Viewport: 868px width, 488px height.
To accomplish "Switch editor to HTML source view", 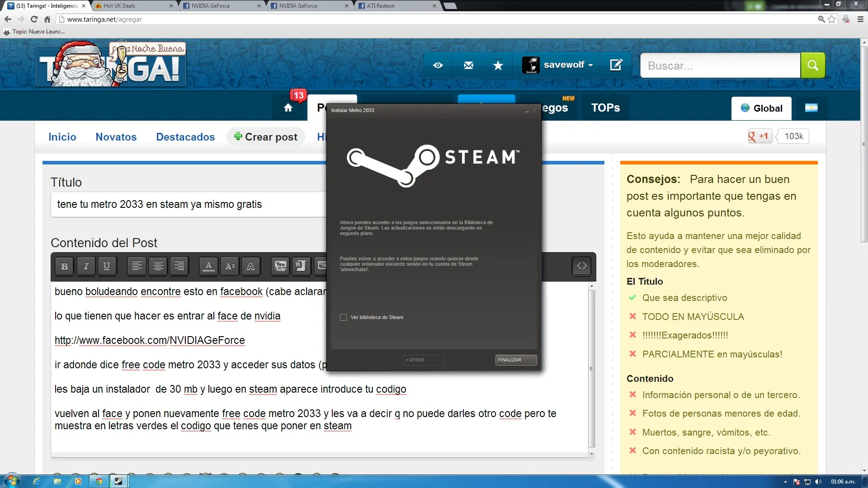I will click(x=581, y=266).
